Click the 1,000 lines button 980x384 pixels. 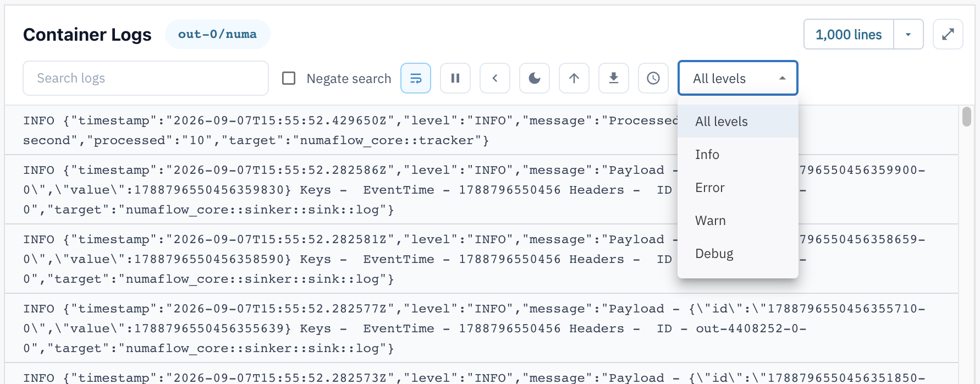[x=849, y=34]
